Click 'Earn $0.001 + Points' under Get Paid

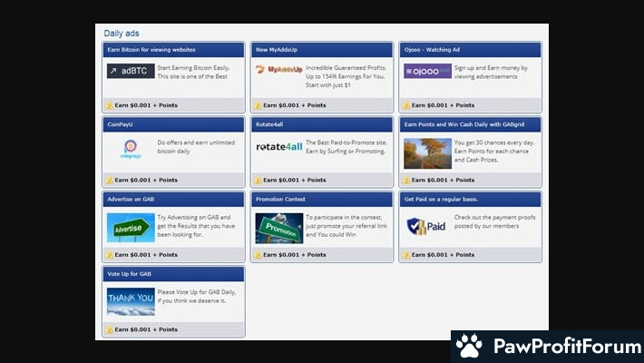point(444,255)
